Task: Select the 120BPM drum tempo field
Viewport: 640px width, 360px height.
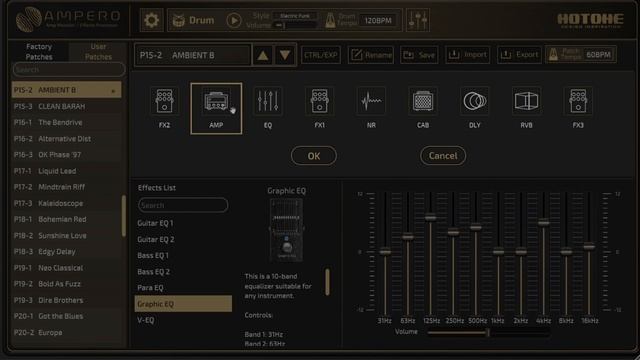Action: click(378, 20)
